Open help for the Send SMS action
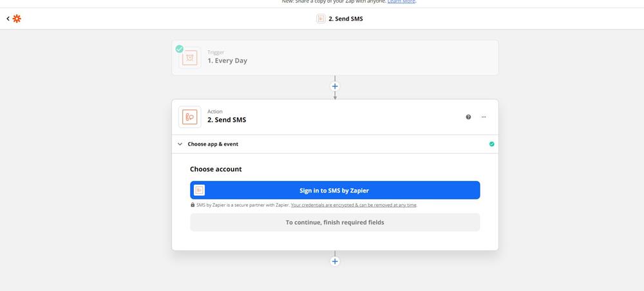The width and height of the screenshot is (644, 291). tap(468, 117)
